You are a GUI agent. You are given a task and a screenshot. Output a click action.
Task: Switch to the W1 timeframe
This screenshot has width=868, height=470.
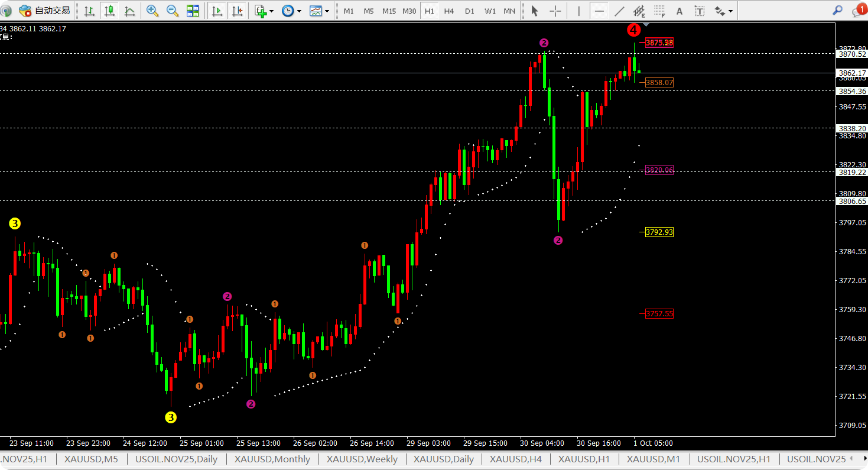point(490,11)
